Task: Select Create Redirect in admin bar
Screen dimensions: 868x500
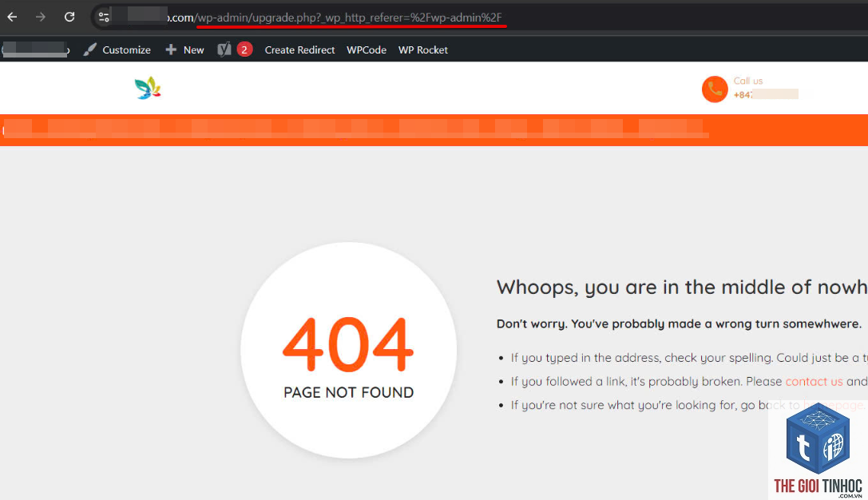Action: (x=299, y=50)
